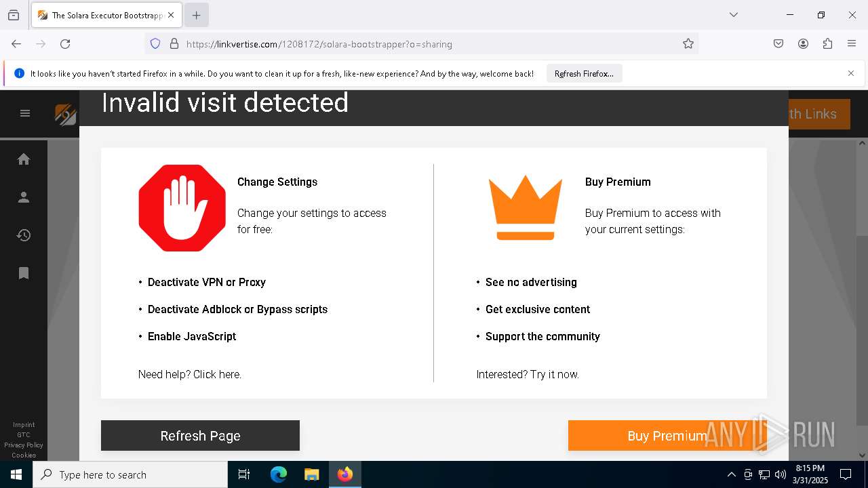Click 'See no advertising' text

pyautogui.click(x=531, y=282)
